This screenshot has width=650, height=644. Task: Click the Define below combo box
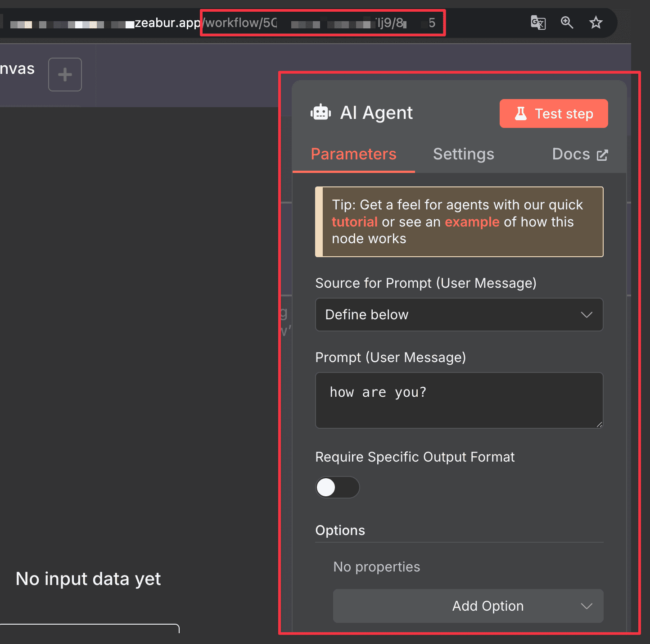click(x=459, y=315)
